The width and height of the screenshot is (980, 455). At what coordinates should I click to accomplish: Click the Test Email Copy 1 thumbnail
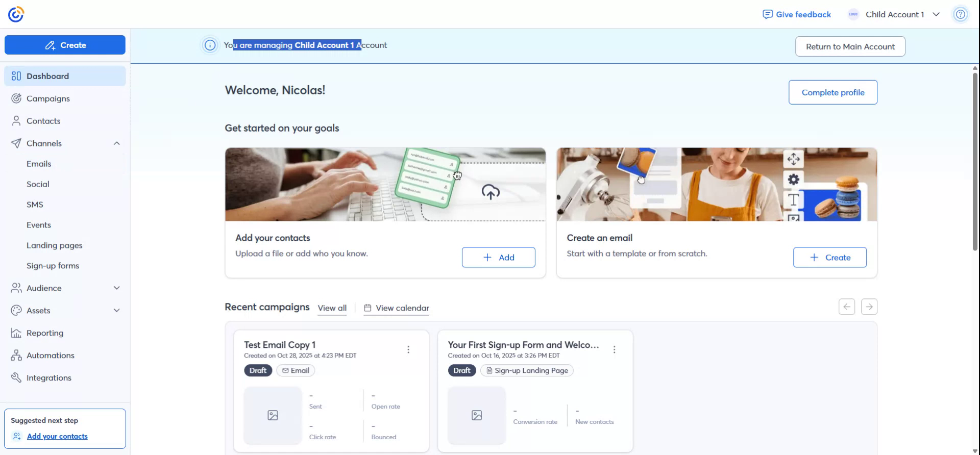[273, 415]
